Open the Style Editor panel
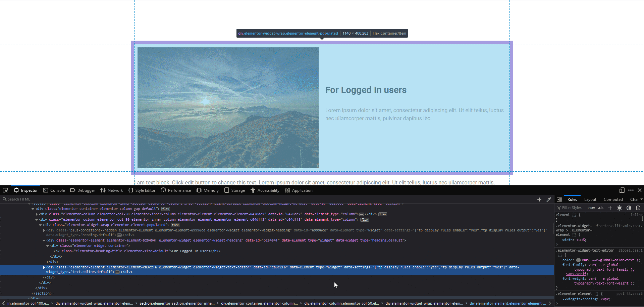 point(142,190)
